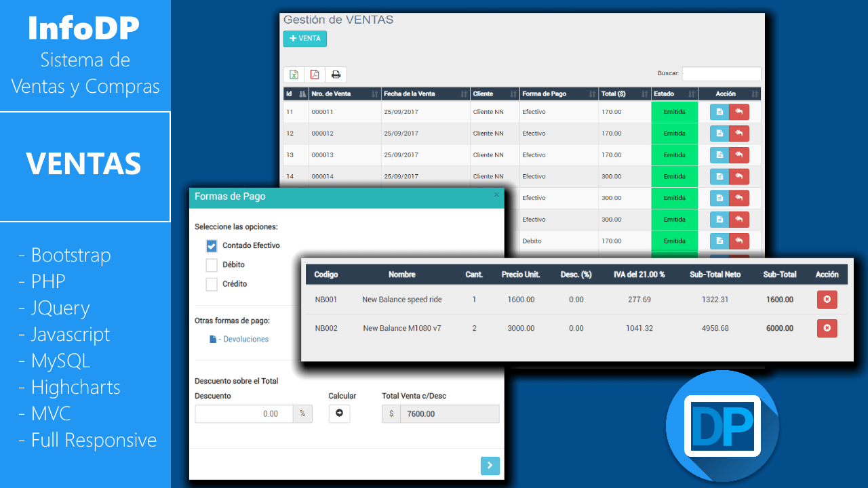Uncheck Contado Efectivo checkbox
The image size is (868, 488).
(212, 246)
